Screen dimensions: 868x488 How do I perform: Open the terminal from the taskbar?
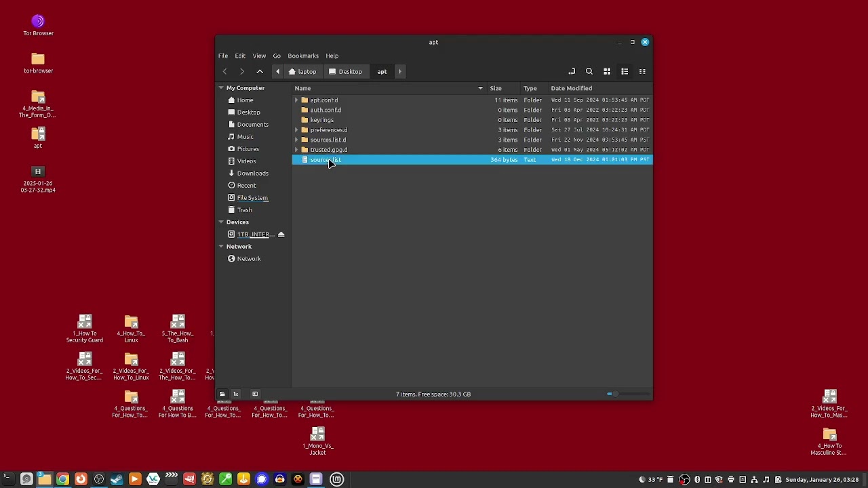tap(8, 479)
